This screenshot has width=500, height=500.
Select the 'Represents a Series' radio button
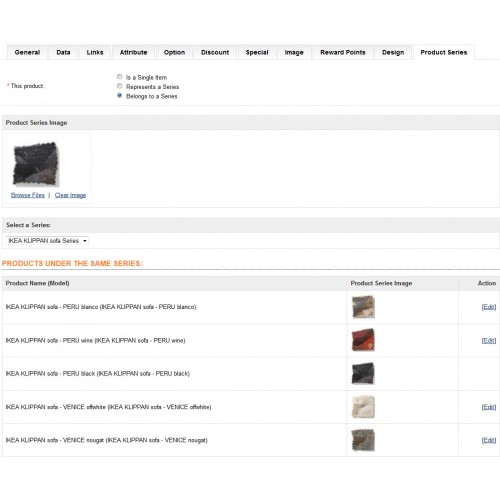coord(120,86)
